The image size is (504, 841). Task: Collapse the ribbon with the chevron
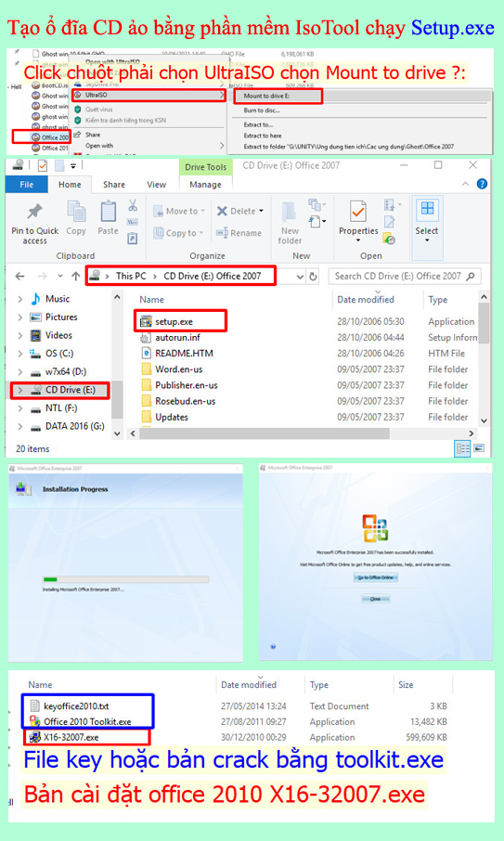465,184
